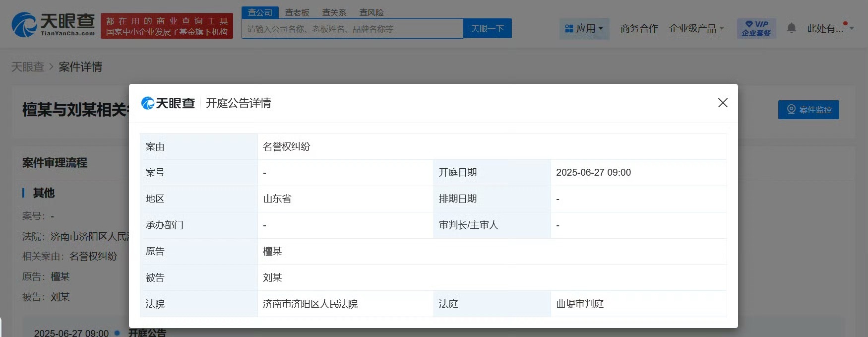This screenshot has height=337, width=868.
Task: Select the 查老板 search tab
Action: (x=297, y=12)
